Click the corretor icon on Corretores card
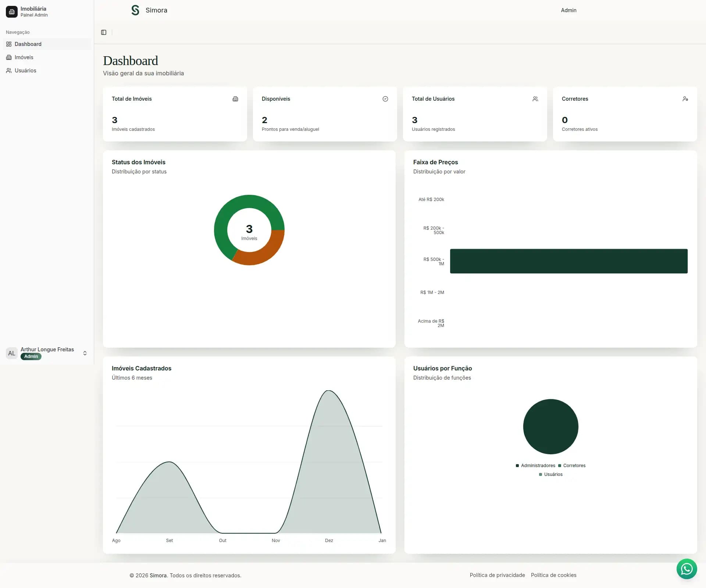Image resolution: width=706 pixels, height=588 pixels. 685,99
